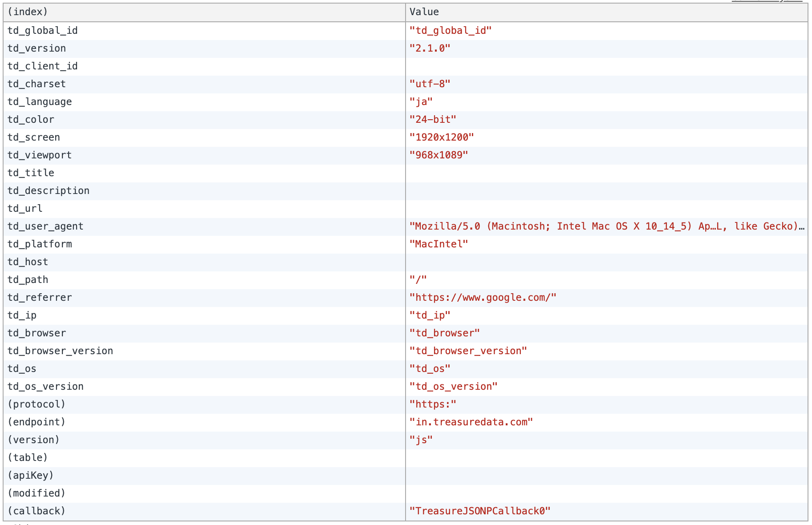Select the (version) row label
Image resolution: width=812 pixels, height=525 pixels.
pyautogui.click(x=34, y=440)
